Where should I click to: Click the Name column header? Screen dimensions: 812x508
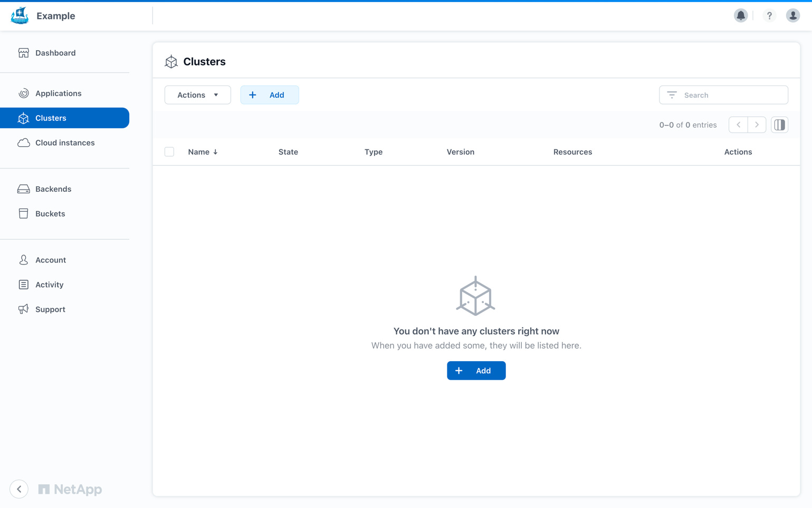[x=199, y=152]
